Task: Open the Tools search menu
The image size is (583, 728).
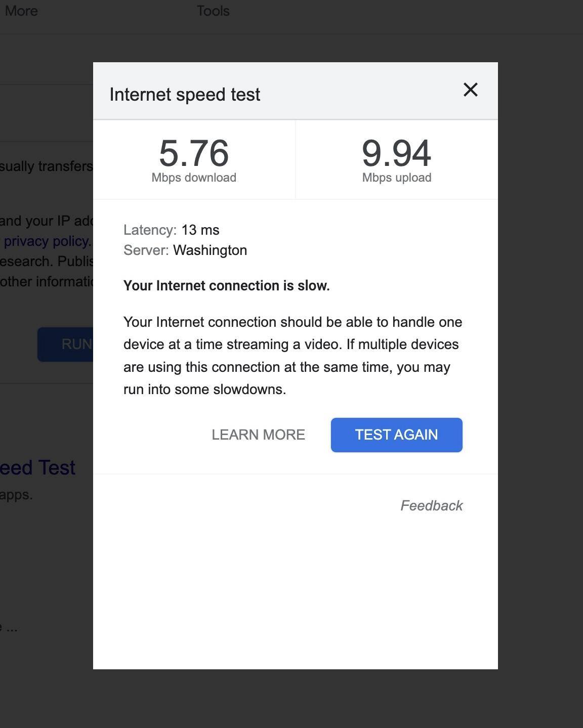Action: tap(213, 11)
